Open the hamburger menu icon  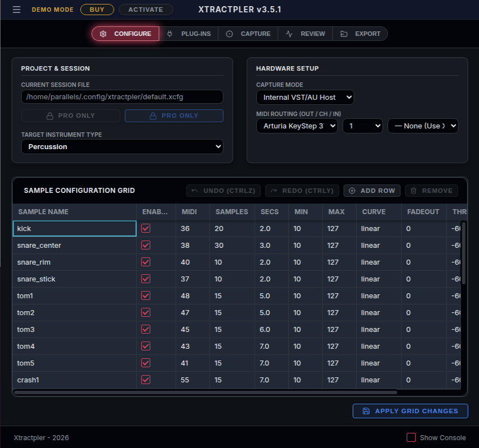pos(17,10)
